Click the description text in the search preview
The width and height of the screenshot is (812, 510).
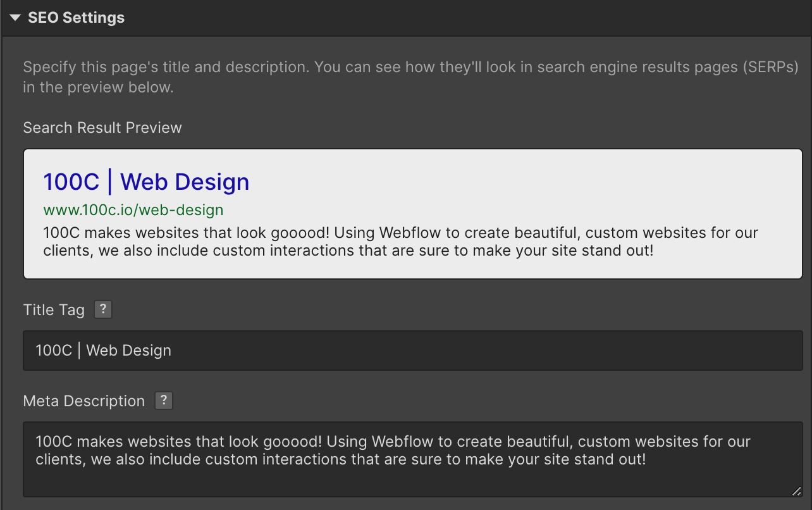(x=400, y=242)
